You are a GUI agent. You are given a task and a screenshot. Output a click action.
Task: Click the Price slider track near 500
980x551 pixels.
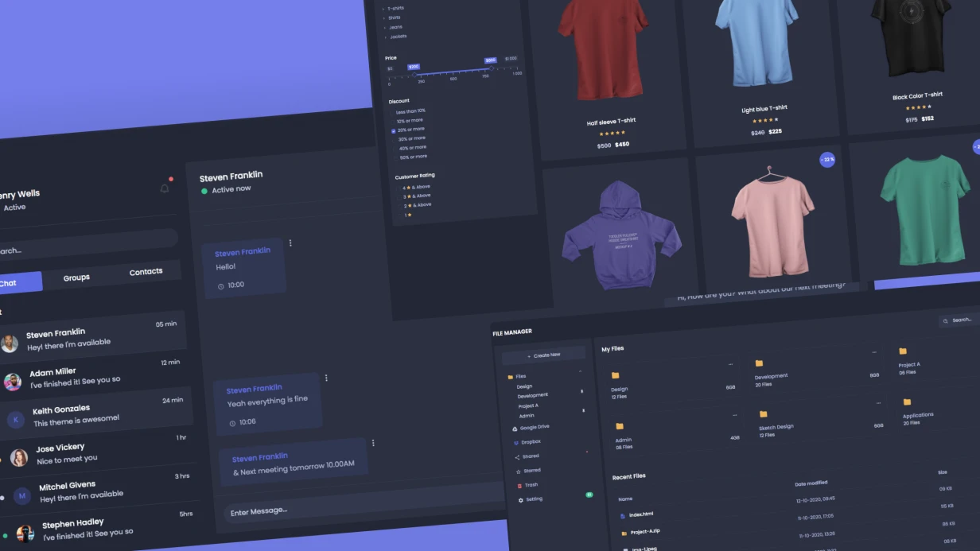453,72
